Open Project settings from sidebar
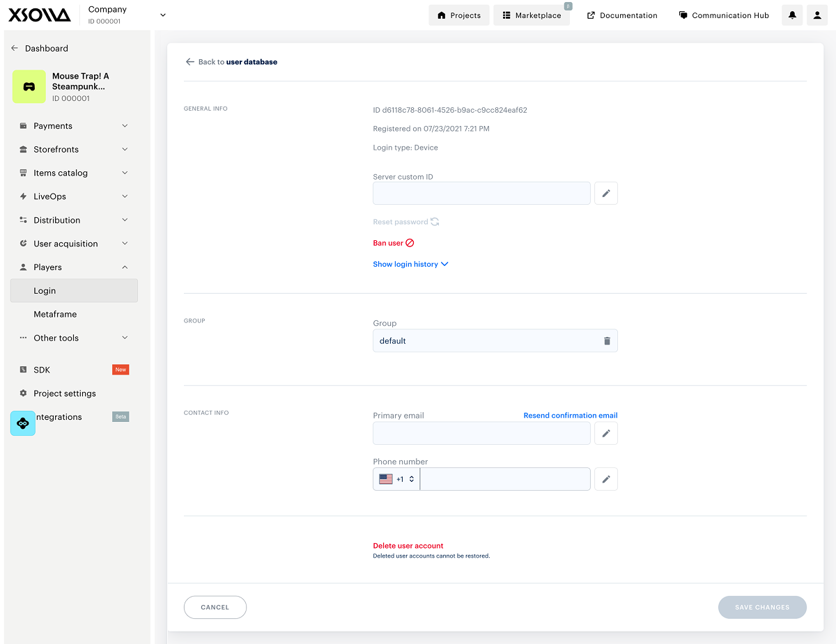This screenshot has width=836, height=644. click(65, 393)
